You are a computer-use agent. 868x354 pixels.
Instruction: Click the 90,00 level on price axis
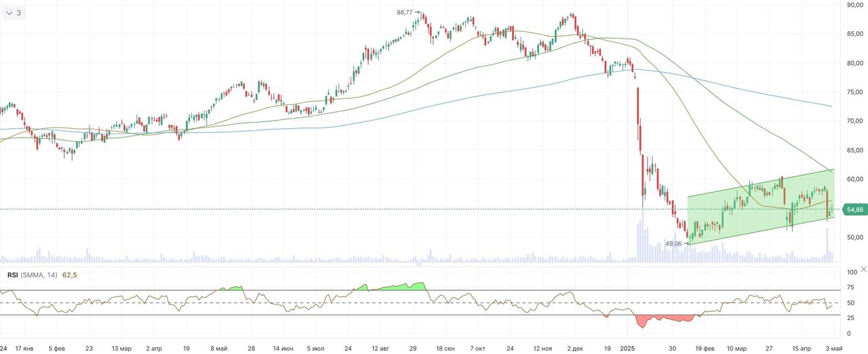[x=854, y=5]
